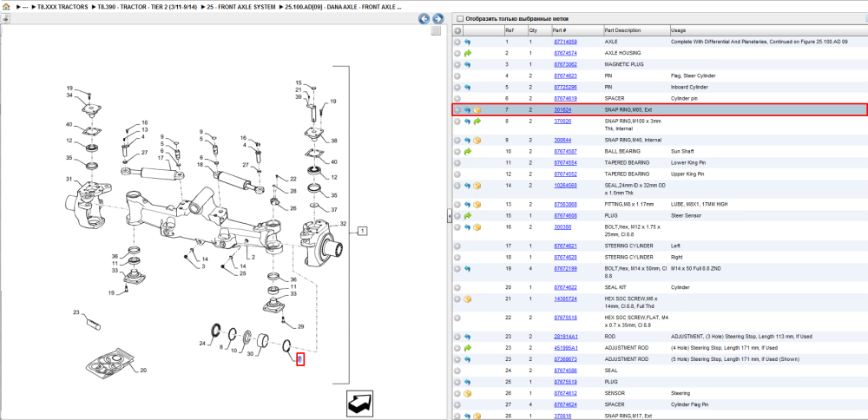This screenshot has height=420, width=868.
Task: Add SEAL KIT 87674622 with plus icon
Action: pos(457,288)
